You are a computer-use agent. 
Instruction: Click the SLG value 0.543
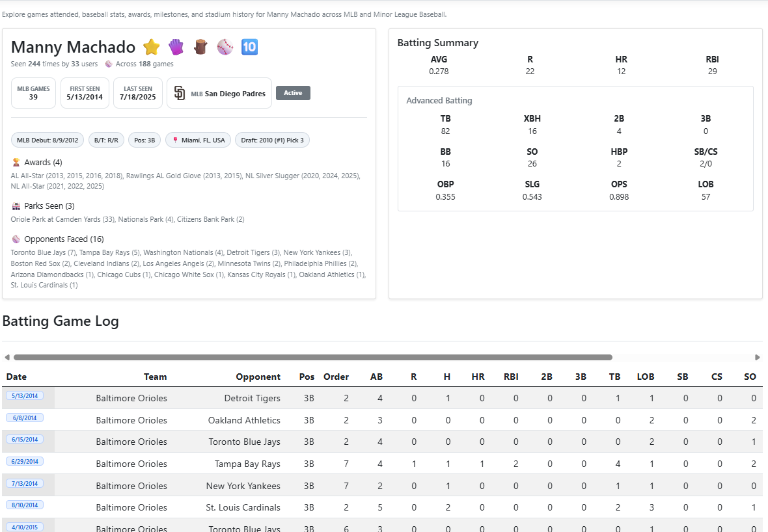(532, 197)
